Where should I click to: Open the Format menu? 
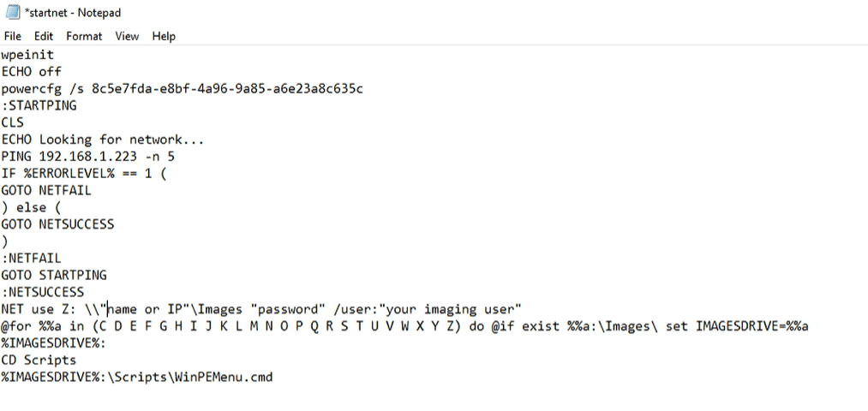coord(84,36)
